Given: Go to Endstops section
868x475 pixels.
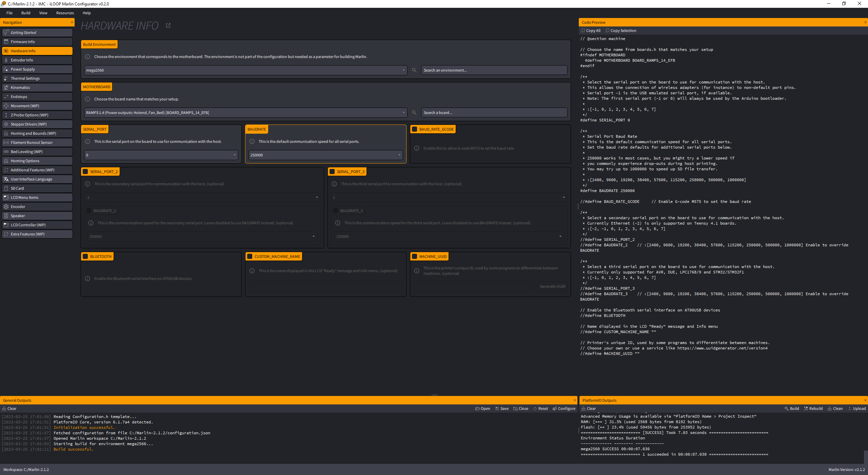Looking at the screenshot, I should [x=37, y=97].
